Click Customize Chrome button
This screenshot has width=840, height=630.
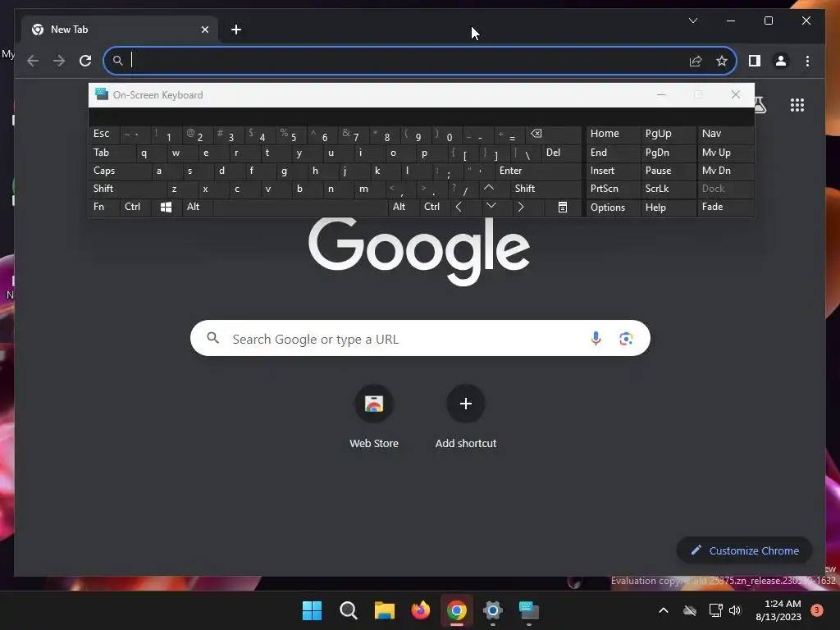click(x=744, y=550)
